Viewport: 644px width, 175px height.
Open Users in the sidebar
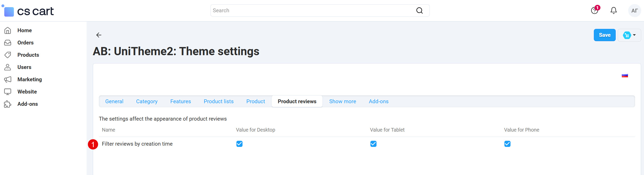coord(24,67)
